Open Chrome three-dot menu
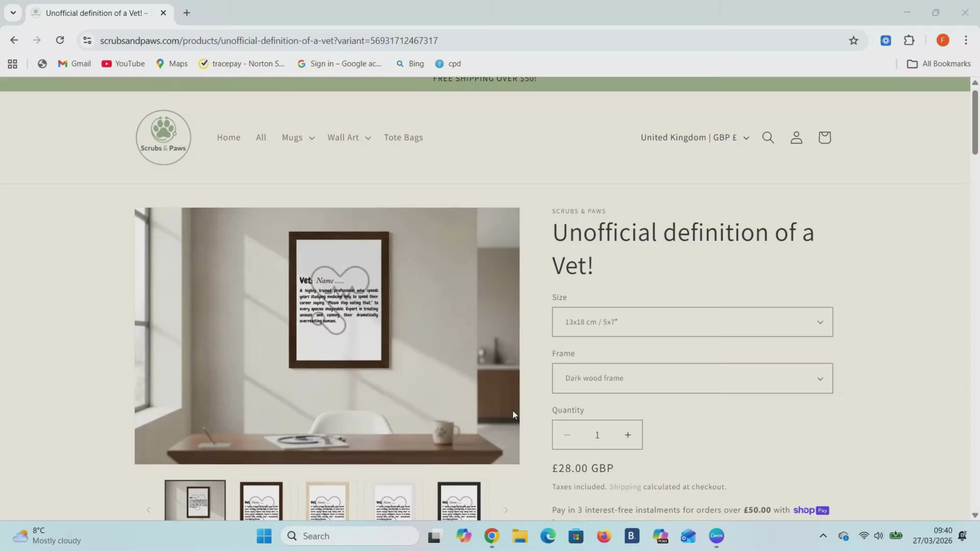This screenshot has width=980, height=551. (x=966, y=40)
